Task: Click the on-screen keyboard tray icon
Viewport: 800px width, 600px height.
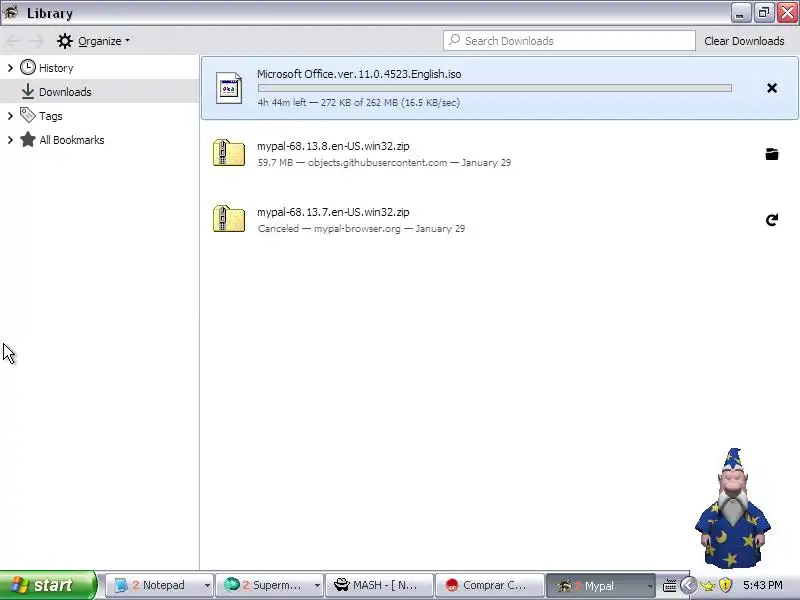Action: coord(669,585)
